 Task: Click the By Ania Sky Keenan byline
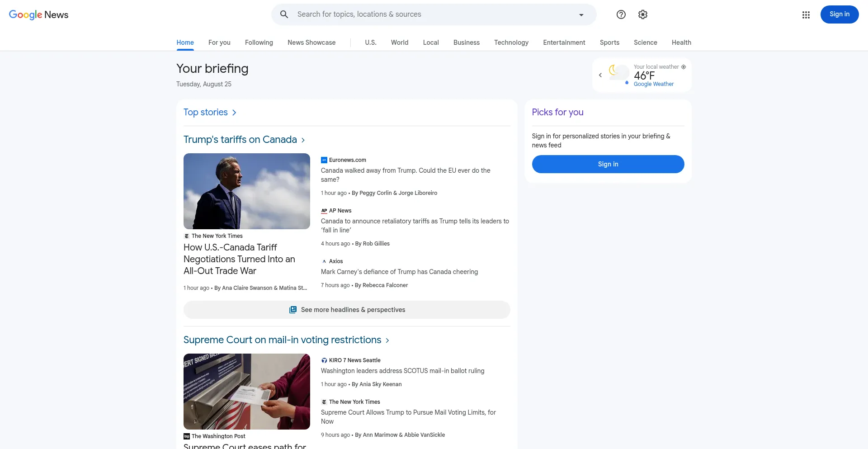pyautogui.click(x=377, y=384)
